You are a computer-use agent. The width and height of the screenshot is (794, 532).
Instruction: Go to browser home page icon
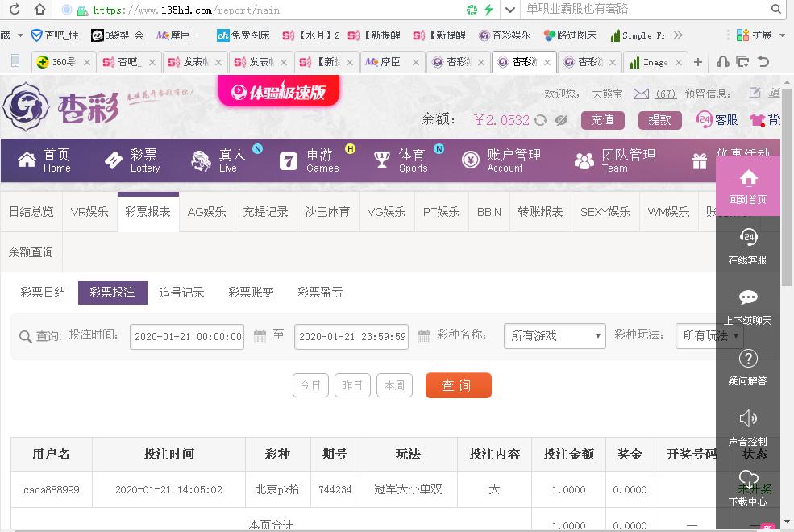point(39,9)
